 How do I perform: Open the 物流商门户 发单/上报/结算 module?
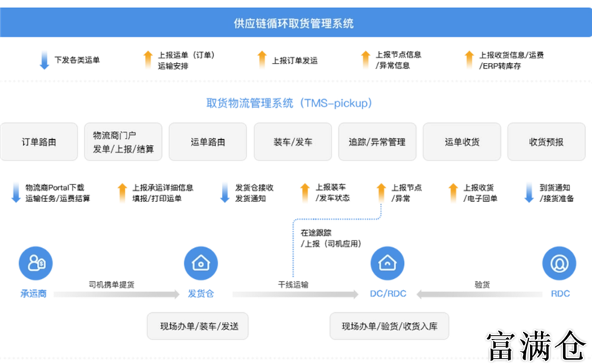click(x=124, y=141)
